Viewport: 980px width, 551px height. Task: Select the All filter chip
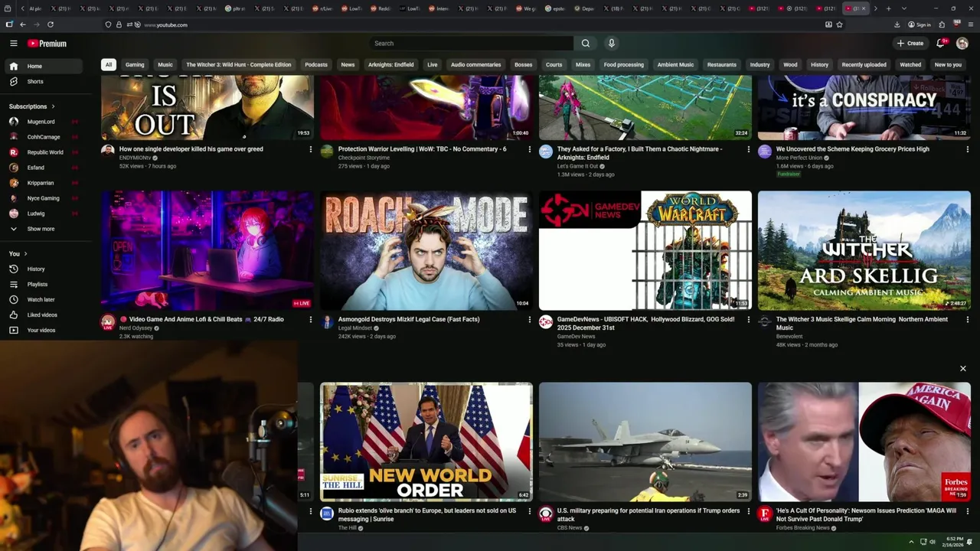[x=109, y=65]
